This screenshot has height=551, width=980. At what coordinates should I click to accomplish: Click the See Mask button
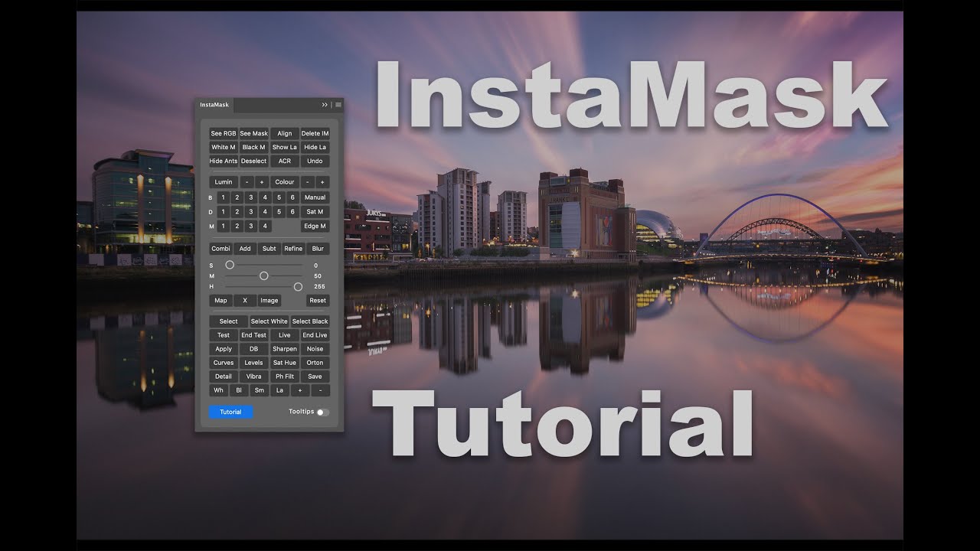[254, 133]
